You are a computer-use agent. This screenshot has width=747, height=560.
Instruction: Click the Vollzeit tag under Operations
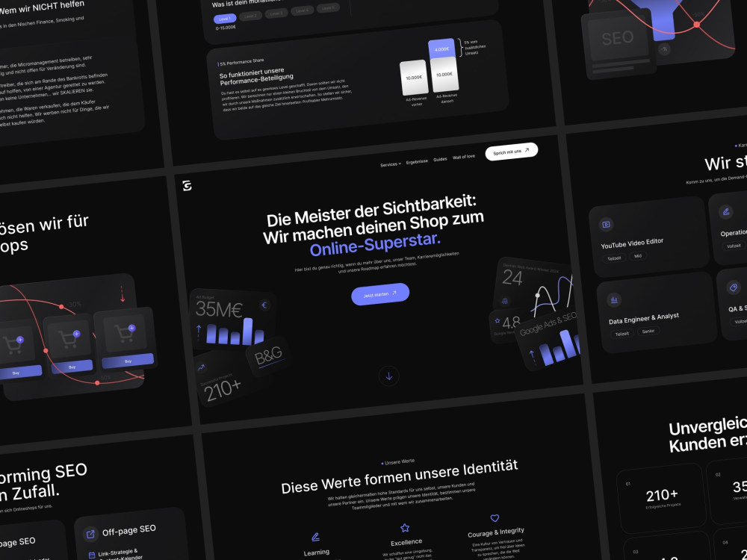coord(734,246)
